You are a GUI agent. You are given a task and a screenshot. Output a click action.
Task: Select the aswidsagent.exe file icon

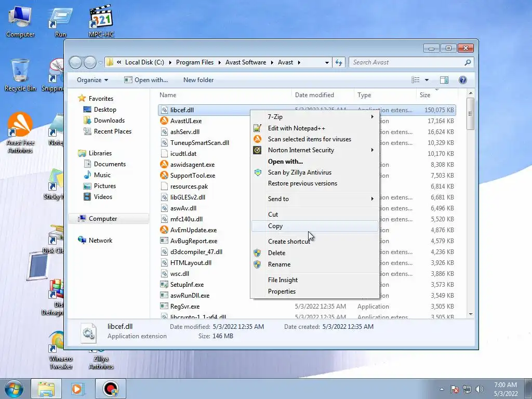[x=164, y=165]
